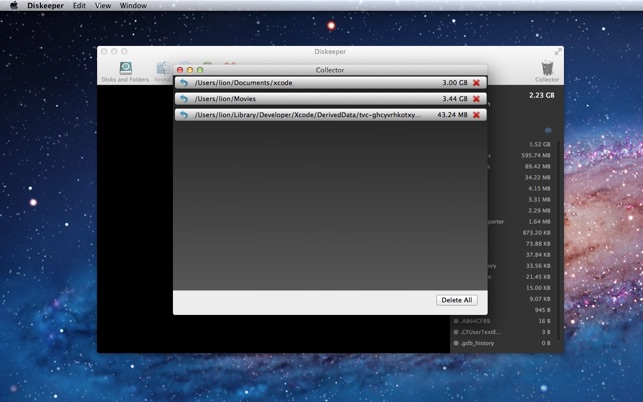Open the Apple menu
643x402 pixels.
[14, 5]
